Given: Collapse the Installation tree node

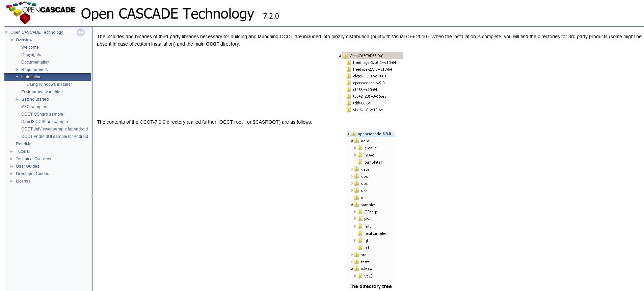Looking at the screenshot, I should coord(17,77).
